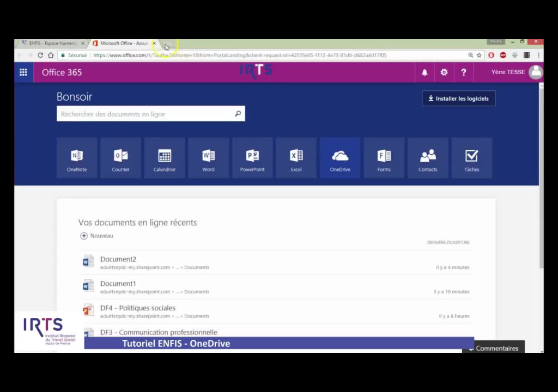The height and width of the screenshot is (392, 558).
Task: Open the Office 365 app launcher waffle
Action: (x=23, y=72)
